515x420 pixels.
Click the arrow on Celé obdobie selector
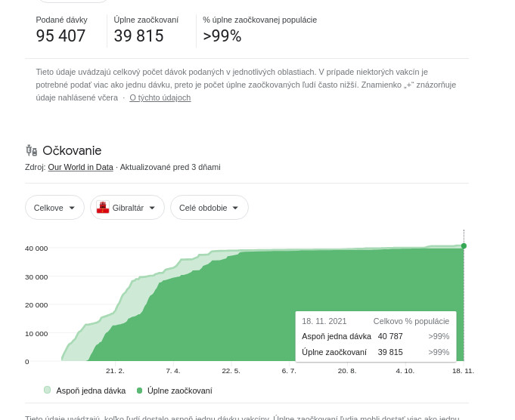click(x=235, y=208)
